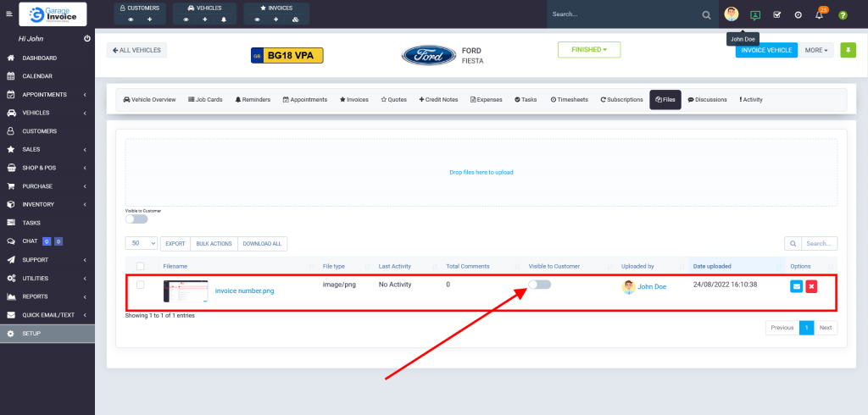868x415 pixels.
Task: Open notifications bell showing 25
Action: coord(820,15)
